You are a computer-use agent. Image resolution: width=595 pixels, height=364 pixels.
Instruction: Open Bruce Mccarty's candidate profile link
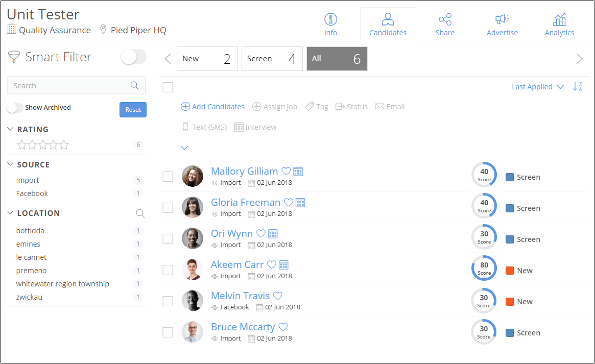pyautogui.click(x=243, y=327)
